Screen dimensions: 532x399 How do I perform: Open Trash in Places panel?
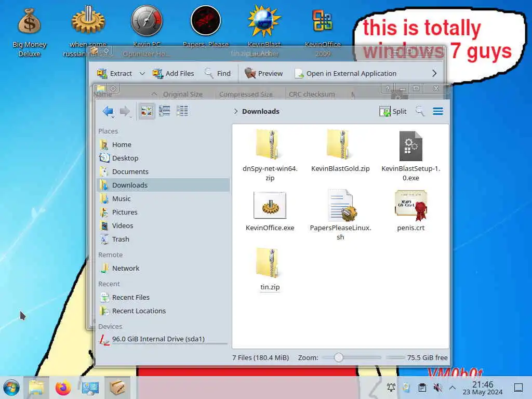[163, 239]
